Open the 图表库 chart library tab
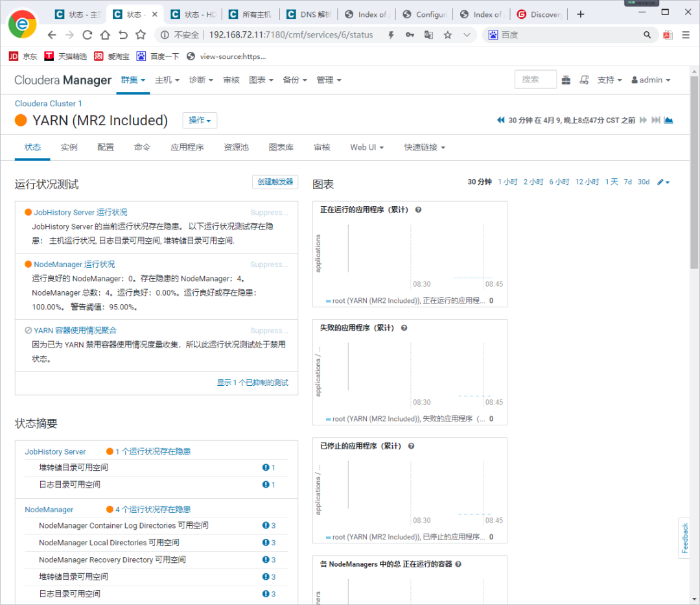 tap(281, 147)
